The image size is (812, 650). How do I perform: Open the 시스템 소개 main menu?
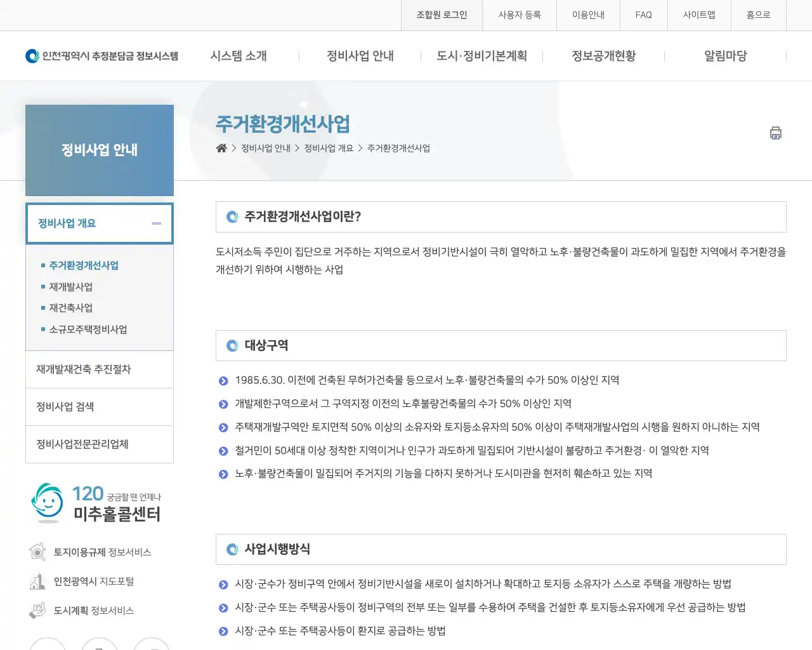click(239, 56)
